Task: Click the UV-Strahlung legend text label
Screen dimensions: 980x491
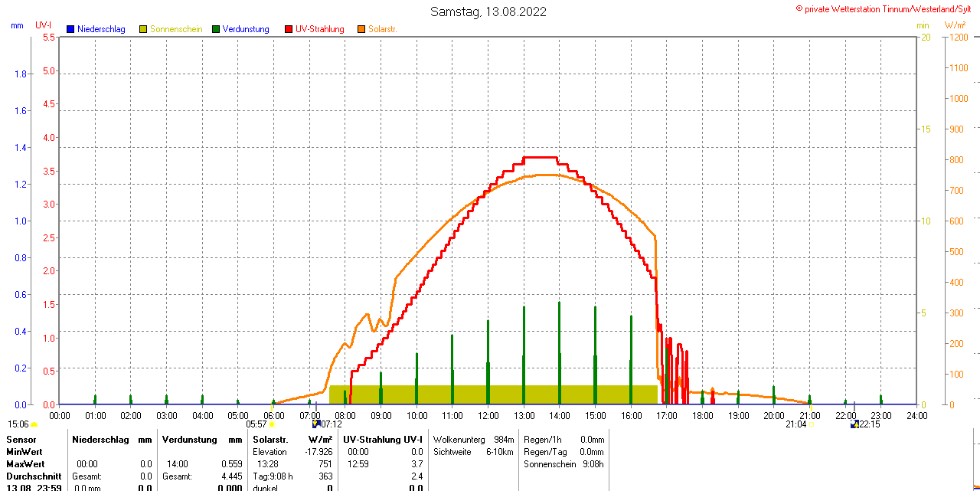Action: (x=319, y=29)
